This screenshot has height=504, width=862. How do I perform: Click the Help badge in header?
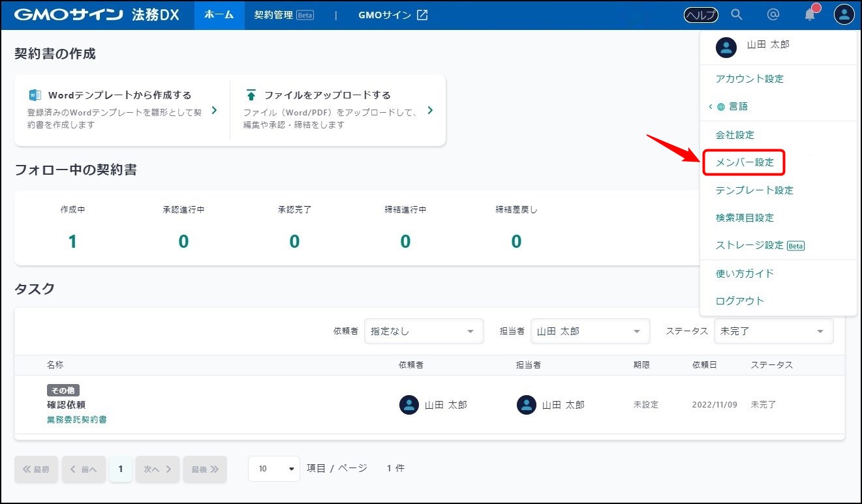(701, 15)
